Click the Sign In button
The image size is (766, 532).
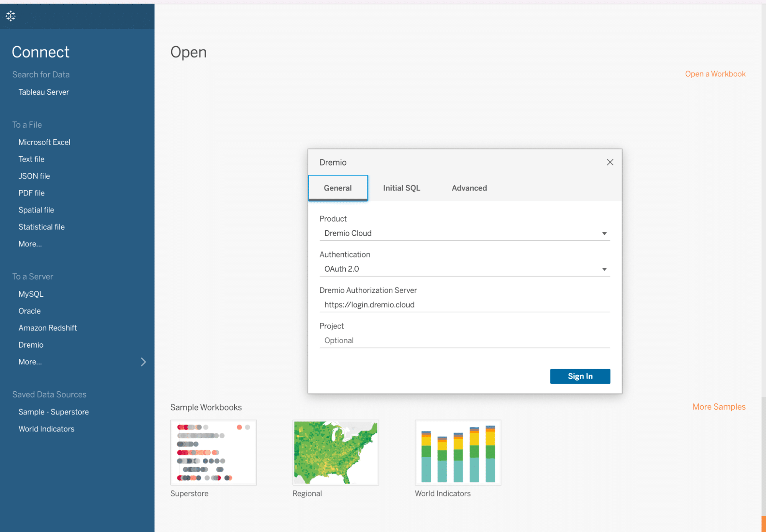point(580,376)
